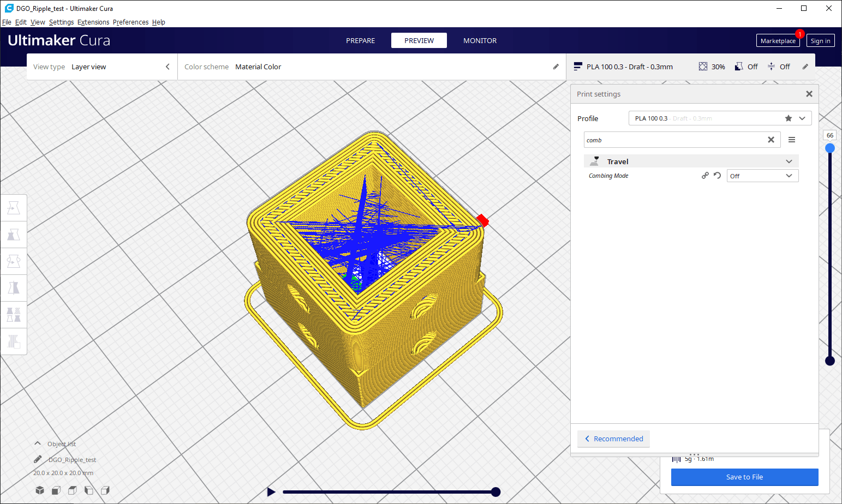Collapse the View type panel chevron
This screenshot has width=842, height=504.
[x=168, y=67]
